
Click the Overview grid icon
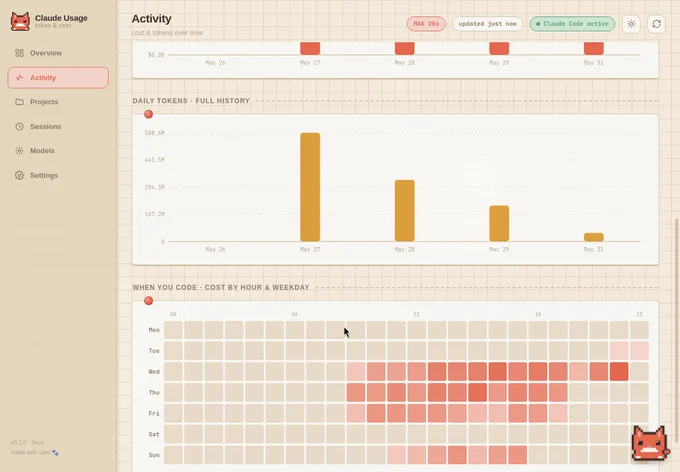[x=20, y=53]
